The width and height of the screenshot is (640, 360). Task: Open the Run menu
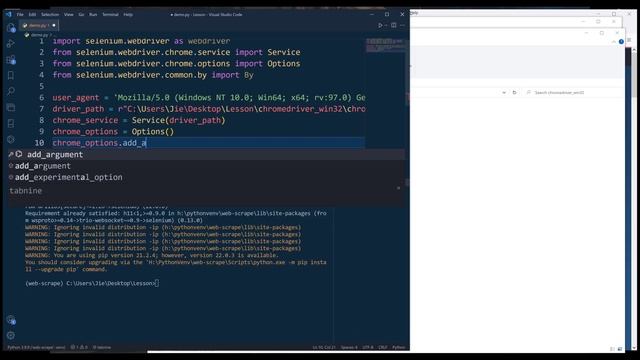coord(93,14)
